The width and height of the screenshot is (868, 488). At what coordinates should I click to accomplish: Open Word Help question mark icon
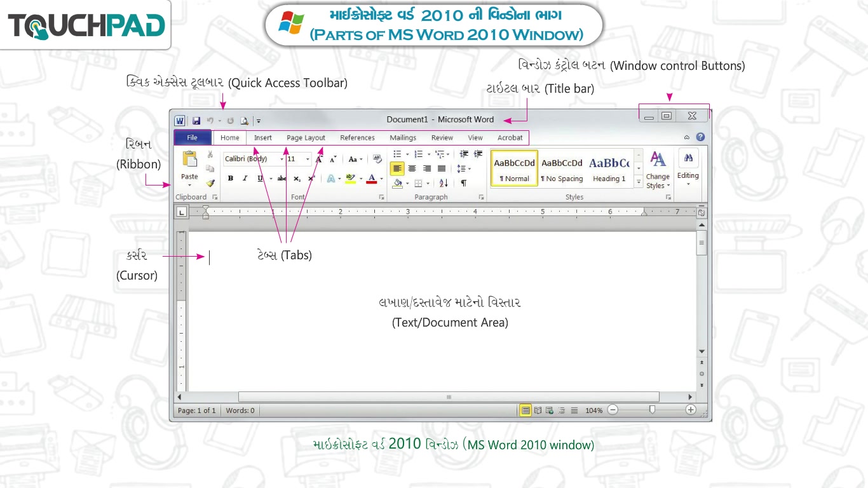pos(700,137)
